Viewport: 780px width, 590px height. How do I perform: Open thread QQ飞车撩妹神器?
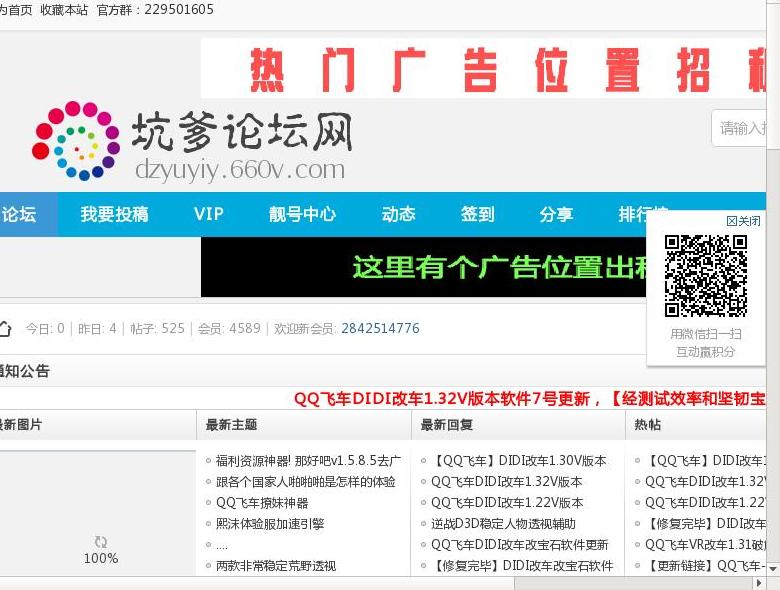pos(262,503)
